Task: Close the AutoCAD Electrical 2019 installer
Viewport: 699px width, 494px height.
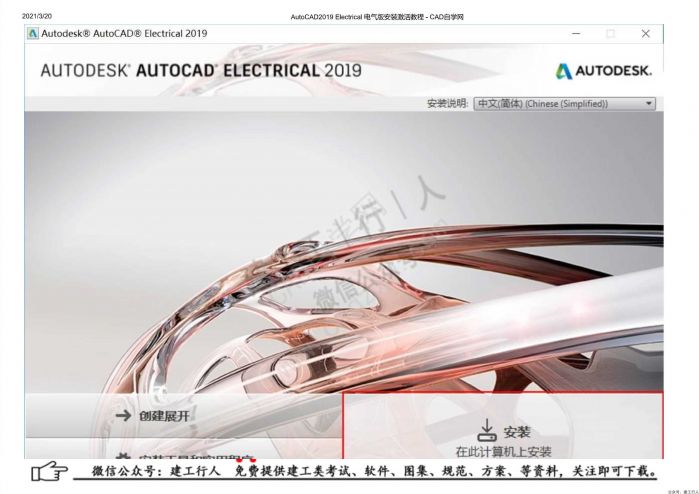Action: (646, 33)
